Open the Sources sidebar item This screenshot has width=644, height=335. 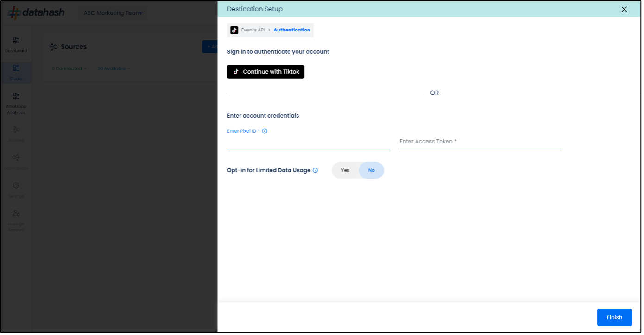click(16, 134)
